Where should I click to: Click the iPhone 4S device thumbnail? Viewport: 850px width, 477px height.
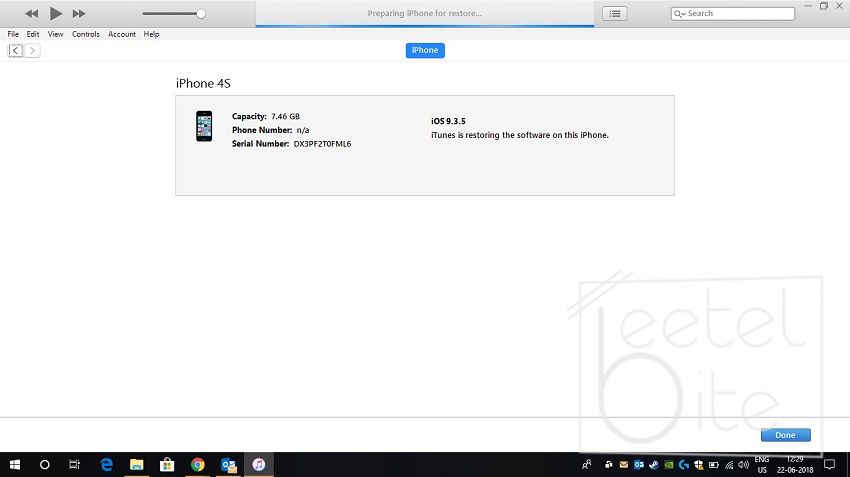point(204,126)
